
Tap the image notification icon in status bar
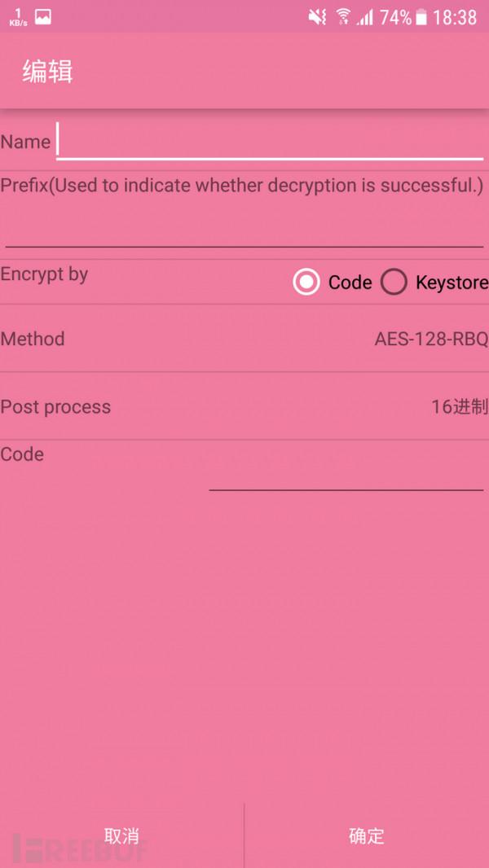[x=43, y=17]
